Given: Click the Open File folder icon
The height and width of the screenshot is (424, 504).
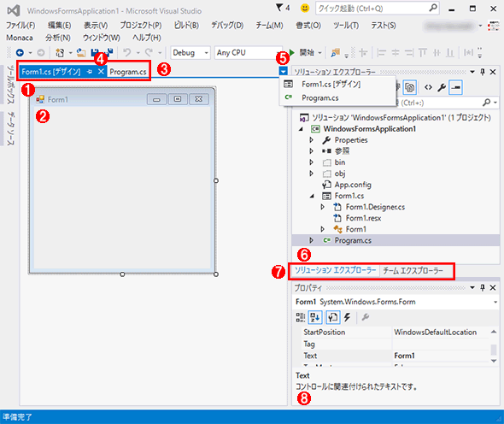Looking at the screenshot, I should 80,53.
